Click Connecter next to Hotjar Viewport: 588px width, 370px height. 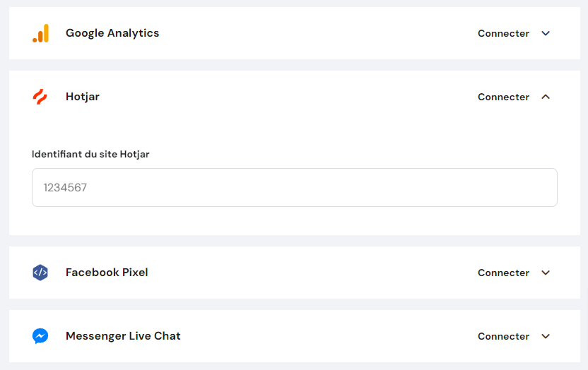click(x=503, y=97)
